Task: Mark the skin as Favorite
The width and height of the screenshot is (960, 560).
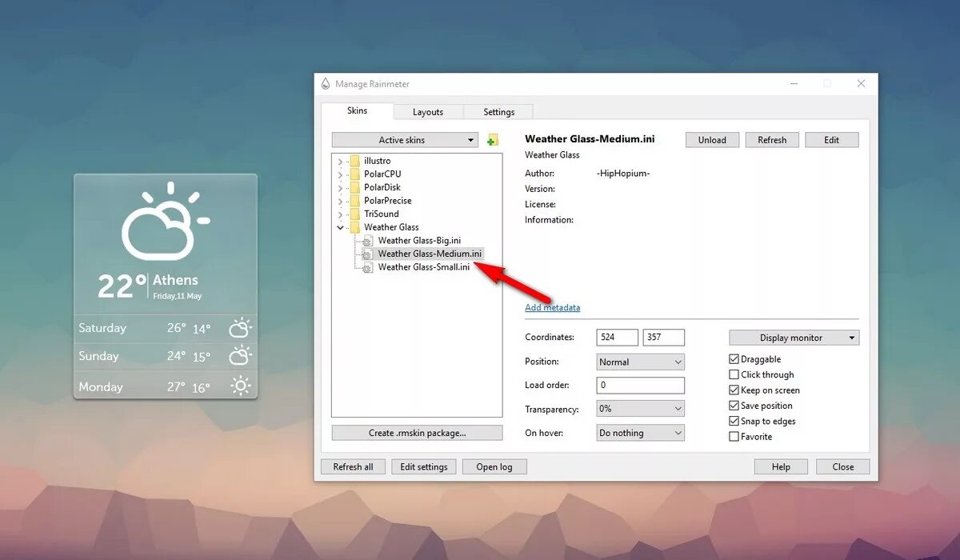Action: coord(734,437)
